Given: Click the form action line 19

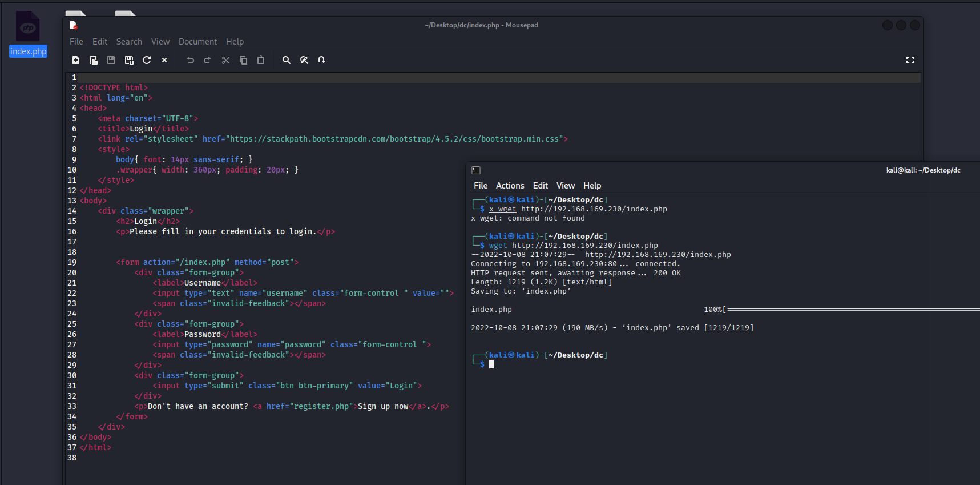Looking at the screenshot, I should tap(207, 262).
